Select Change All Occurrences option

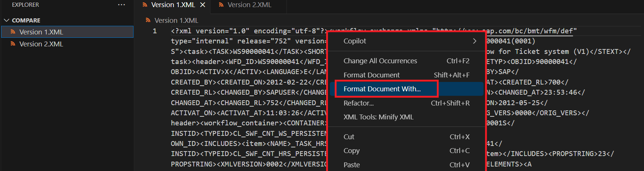380,61
